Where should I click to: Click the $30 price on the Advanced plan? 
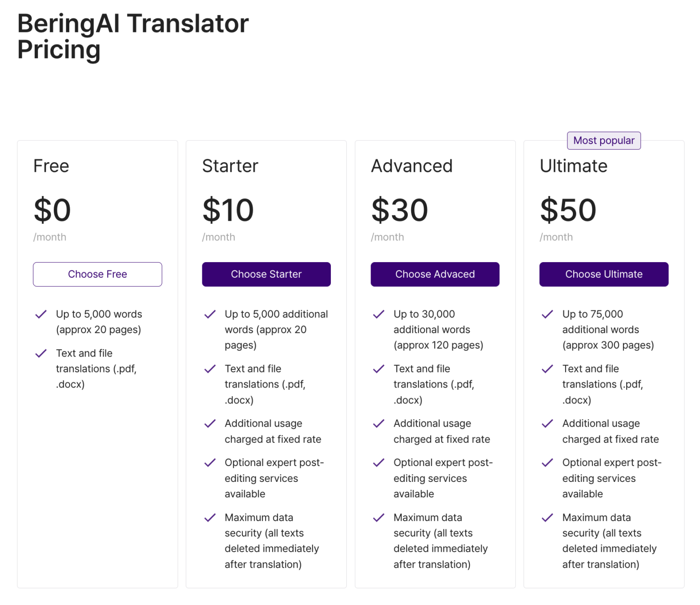point(400,210)
